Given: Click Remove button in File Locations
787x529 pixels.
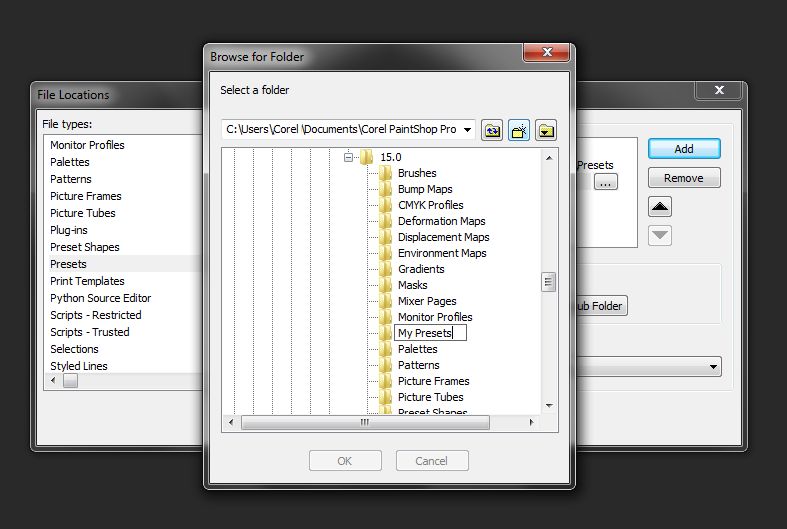Looking at the screenshot, I should (x=684, y=178).
